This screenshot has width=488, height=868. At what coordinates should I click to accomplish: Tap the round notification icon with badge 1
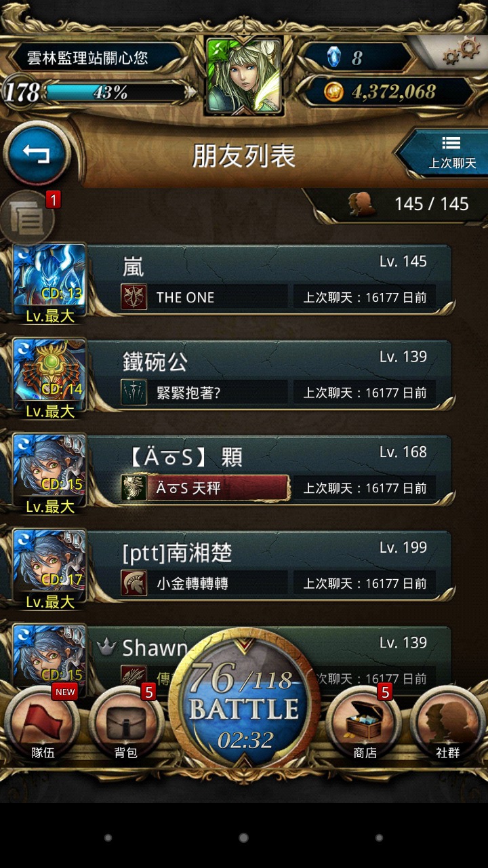point(27,218)
